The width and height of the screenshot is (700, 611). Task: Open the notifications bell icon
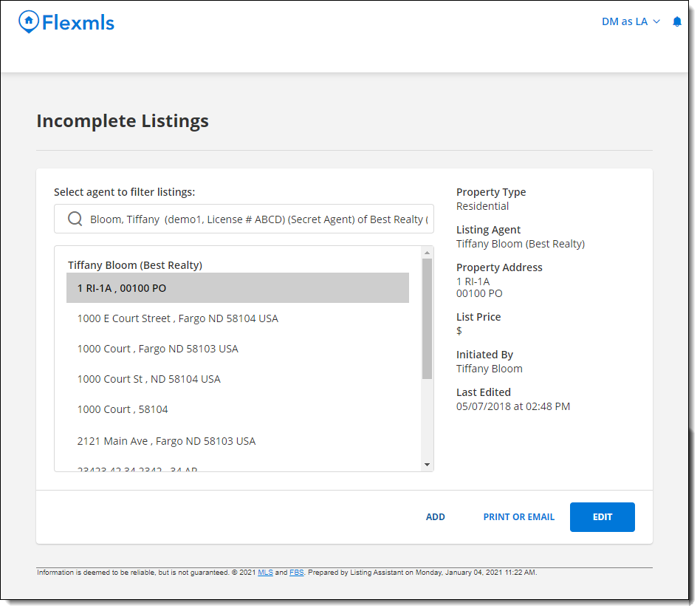(x=677, y=22)
